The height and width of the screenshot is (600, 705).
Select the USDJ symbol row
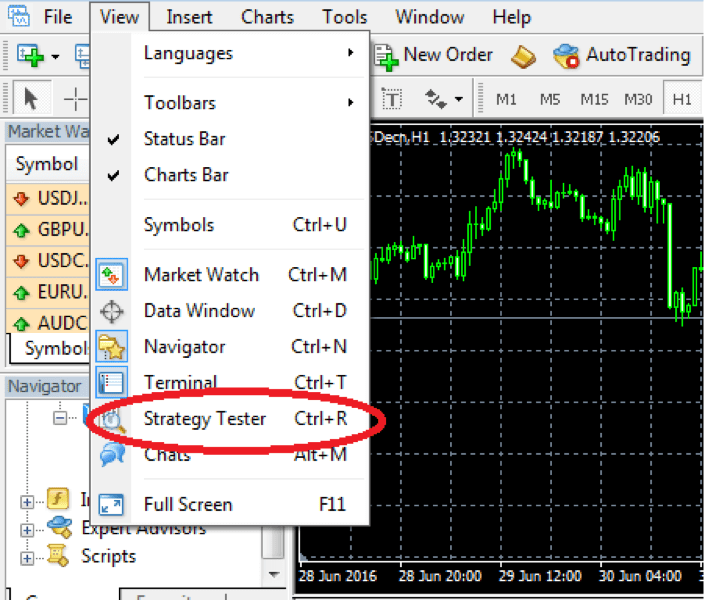pos(48,198)
